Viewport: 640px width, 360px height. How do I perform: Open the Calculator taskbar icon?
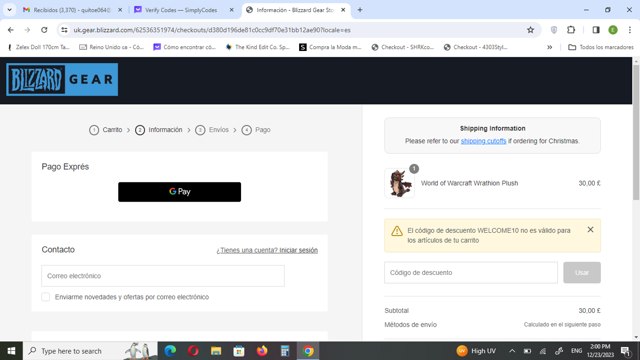(285, 351)
